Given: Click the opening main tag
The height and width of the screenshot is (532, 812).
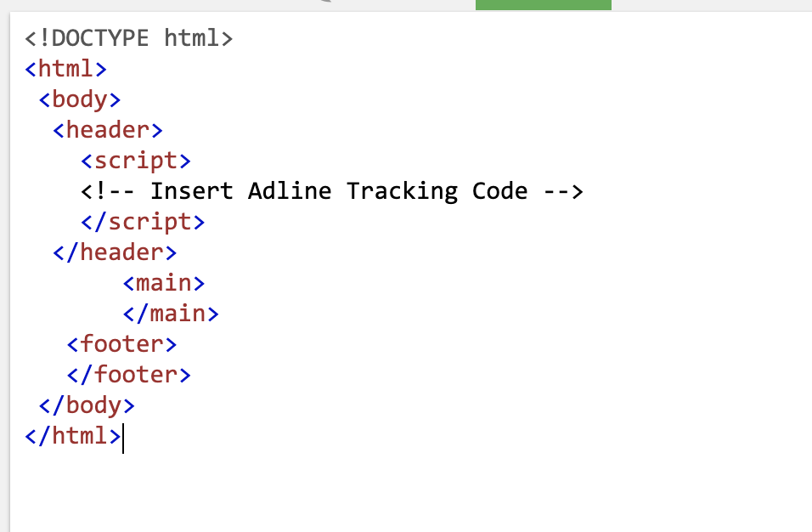Looking at the screenshot, I should point(164,283).
